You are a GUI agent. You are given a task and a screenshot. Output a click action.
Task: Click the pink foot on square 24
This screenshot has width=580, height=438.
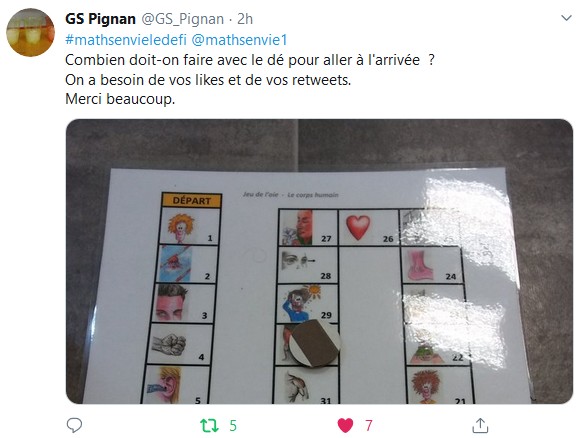(419, 265)
